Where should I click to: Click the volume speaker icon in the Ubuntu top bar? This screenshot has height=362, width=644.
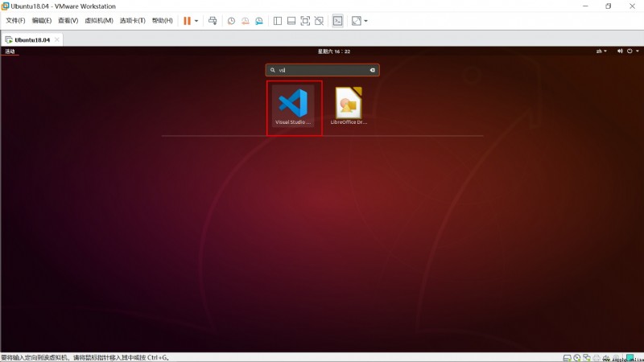(620, 51)
